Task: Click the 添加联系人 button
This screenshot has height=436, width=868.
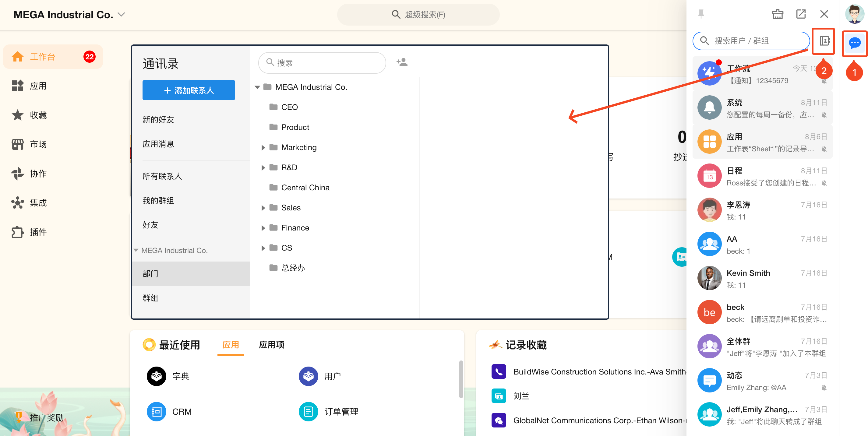Action: click(189, 90)
